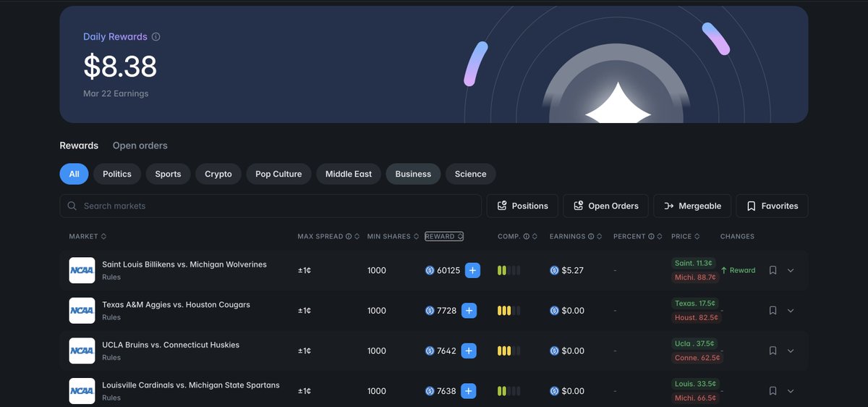This screenshot has width=868, height=407.
Task: Click the coin icon beside reward 7728
Action: (430, 311)
